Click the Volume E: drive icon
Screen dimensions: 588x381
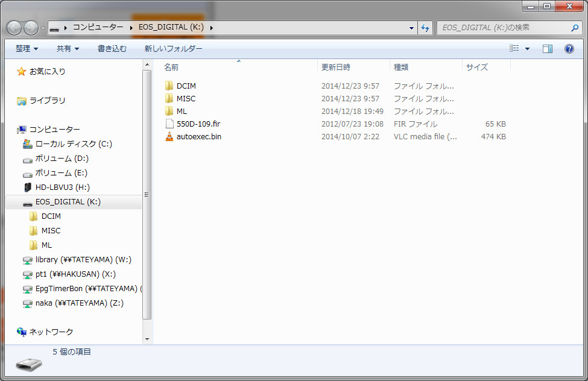pos(27,175)
